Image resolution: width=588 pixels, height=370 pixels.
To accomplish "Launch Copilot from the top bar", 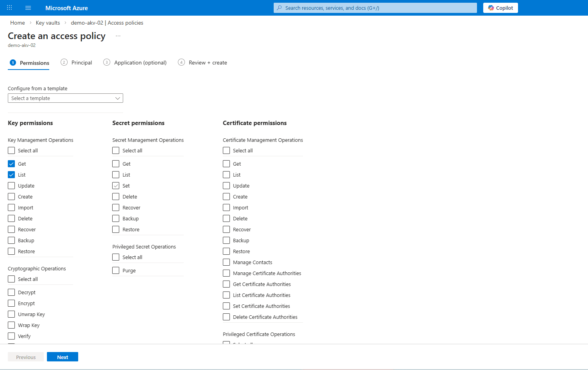I will pos(500,7).
